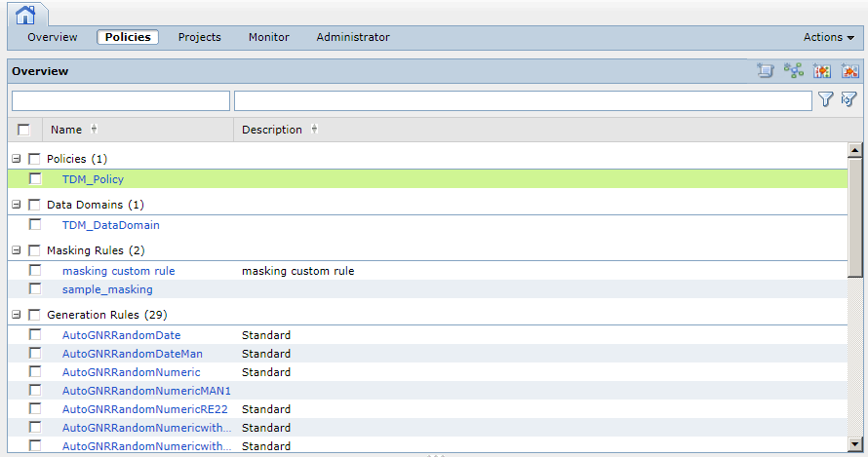868x457 pixels.
Task: Click the 'Policies (1)' group label
Action: pyautogui.click(x=77, y=159)
